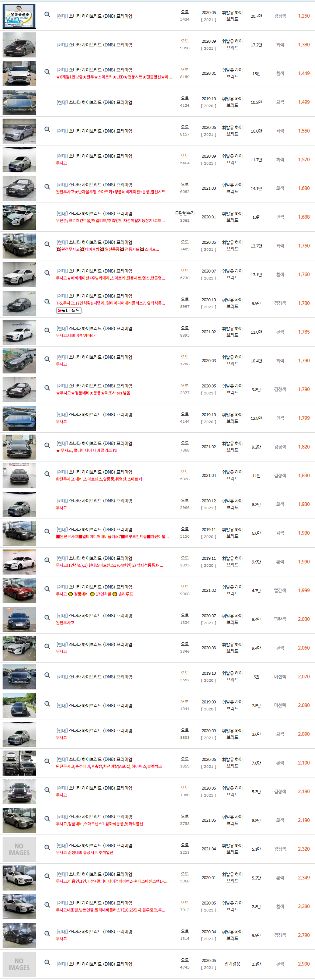
Task: Open preview magnifier for the 1,680 listing
Action: pyautogui.click(x=47, y=187)
